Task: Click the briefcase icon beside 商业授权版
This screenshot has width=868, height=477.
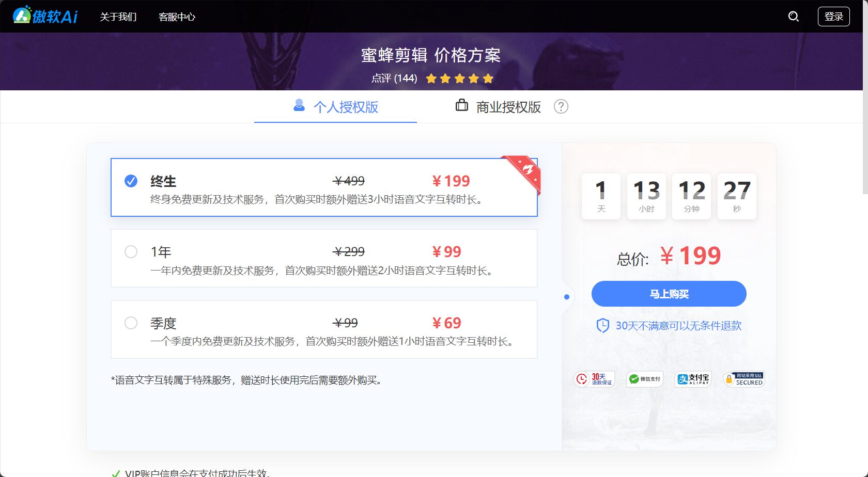Action: pos(462,105)
